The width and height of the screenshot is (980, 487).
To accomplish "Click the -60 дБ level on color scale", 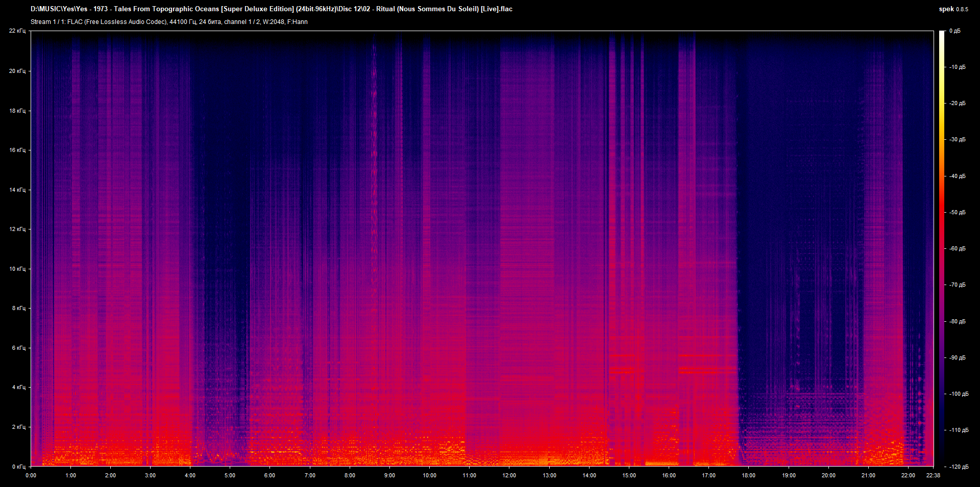I will click(957, 249).
